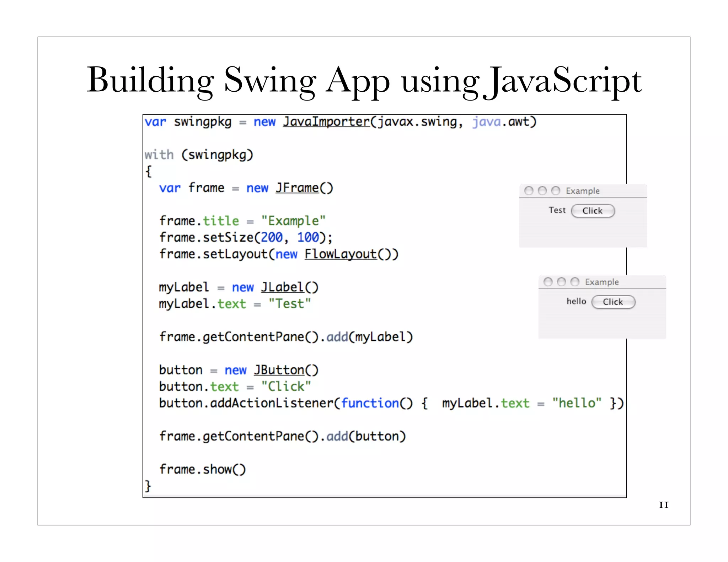Click the Example title of the Test window
The height and width of the screenshot is (562, 728).
(x=583, y=191)
